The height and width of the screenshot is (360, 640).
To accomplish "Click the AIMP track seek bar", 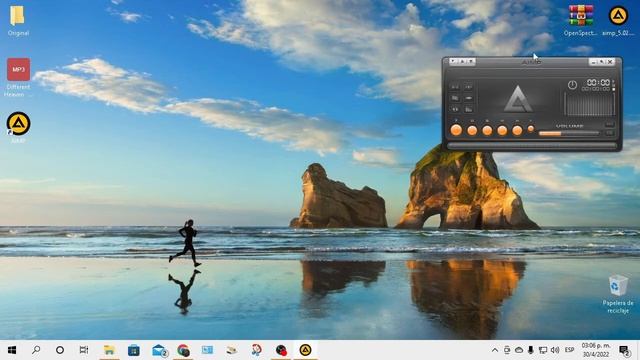I will (x=532, y=145).
